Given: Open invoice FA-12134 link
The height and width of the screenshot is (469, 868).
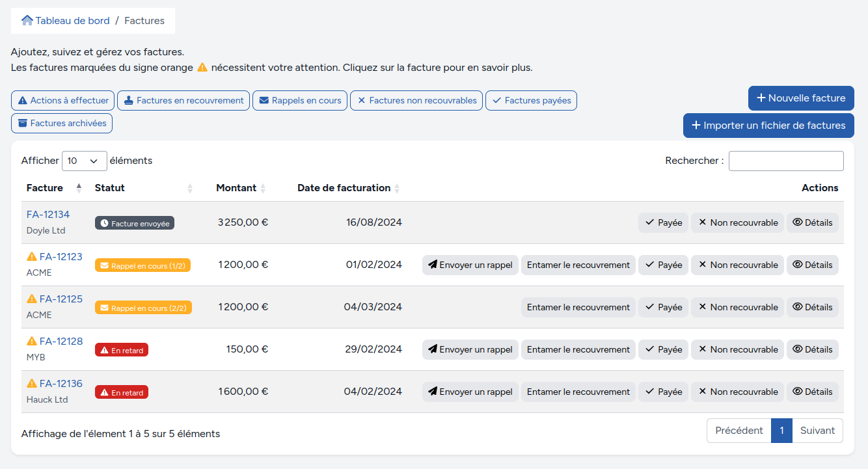Looking at the screenshot, I should tap(48, 215).
